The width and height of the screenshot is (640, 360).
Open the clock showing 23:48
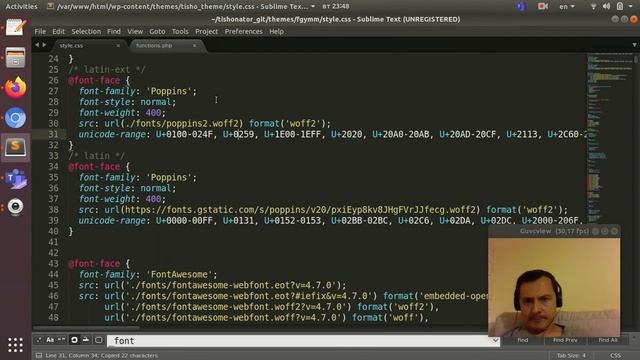point(336,7)
